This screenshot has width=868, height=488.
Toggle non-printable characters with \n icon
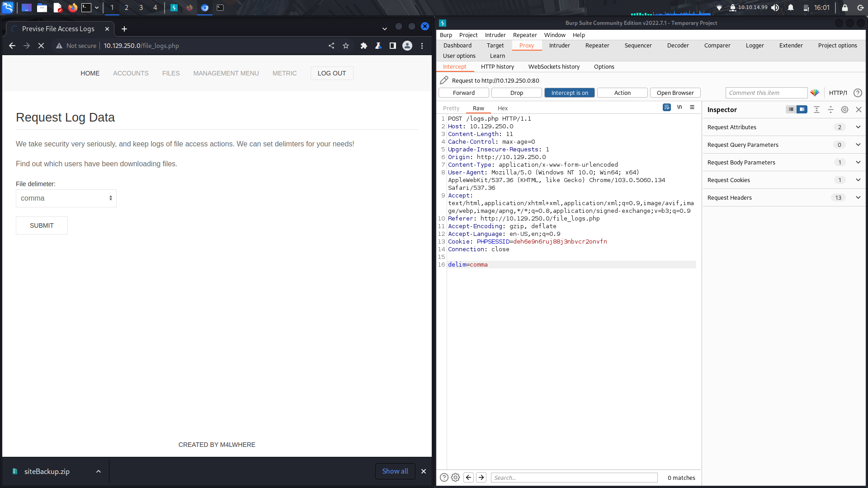[680, 107]
